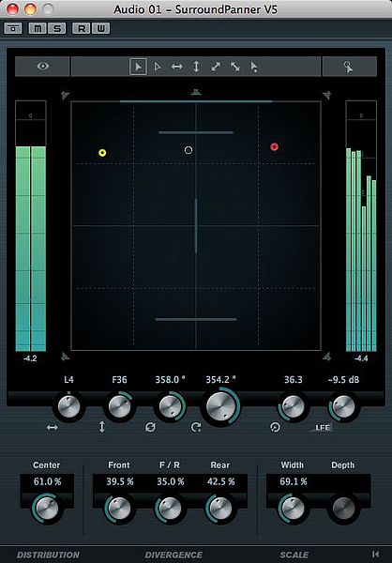
Task: Toggle the S solo button
Action: coord(56,28)
